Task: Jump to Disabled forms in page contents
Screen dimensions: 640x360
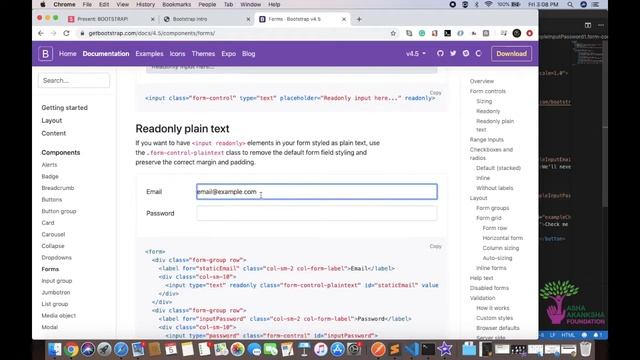Action: click(x=489, y=288)
